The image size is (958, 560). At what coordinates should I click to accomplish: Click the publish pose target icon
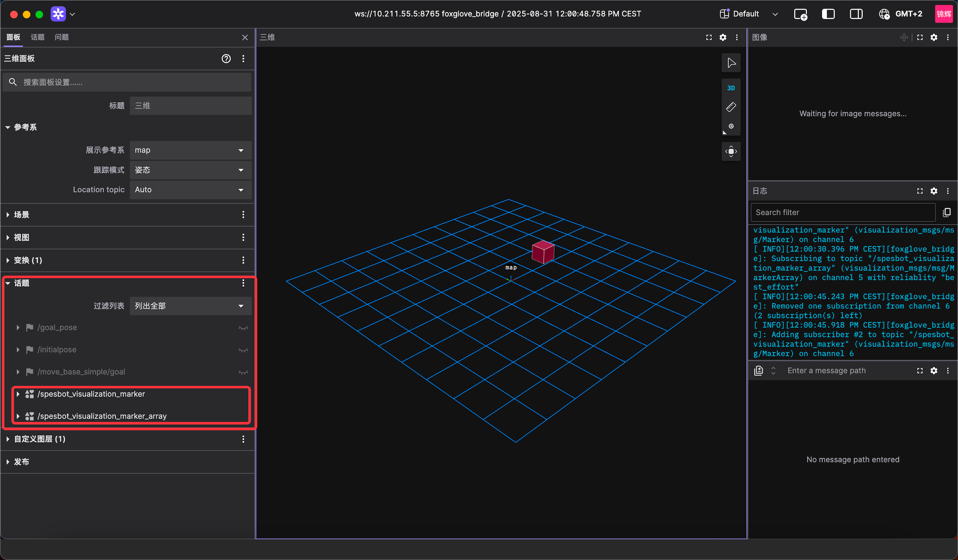(x=731, y=126)
